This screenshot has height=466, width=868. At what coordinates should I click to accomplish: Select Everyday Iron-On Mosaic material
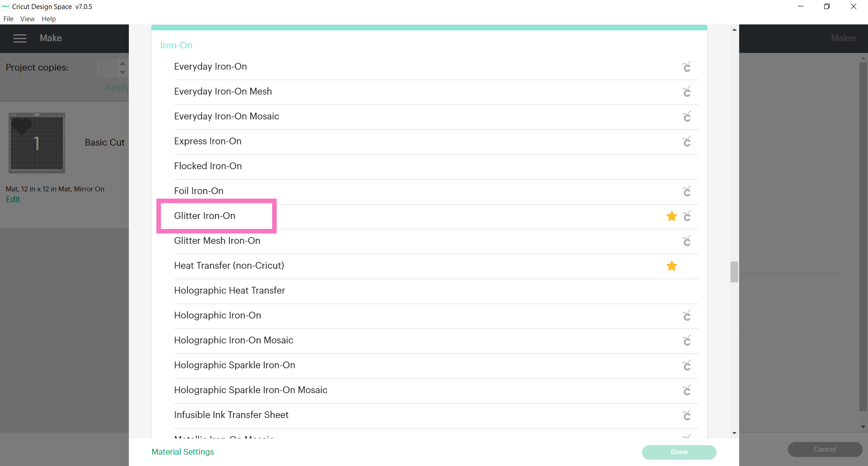(436, 117)
